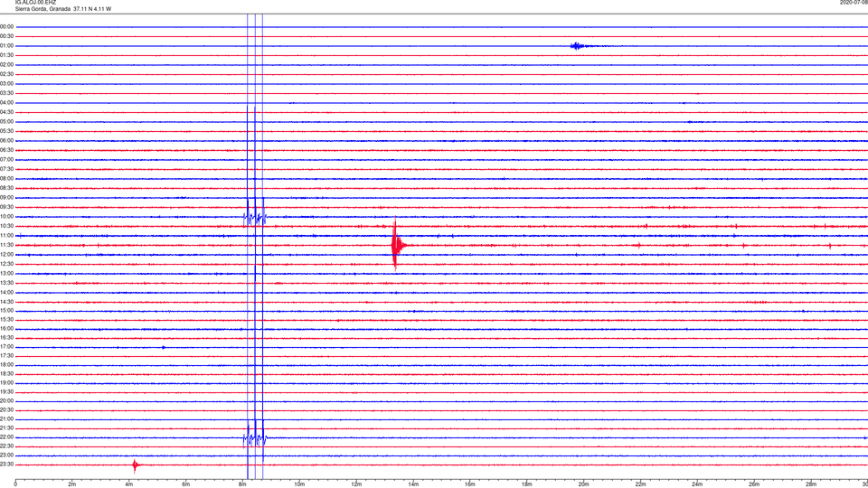
Task: Click the 22:00 time label
Action: [x=7, y=437]
